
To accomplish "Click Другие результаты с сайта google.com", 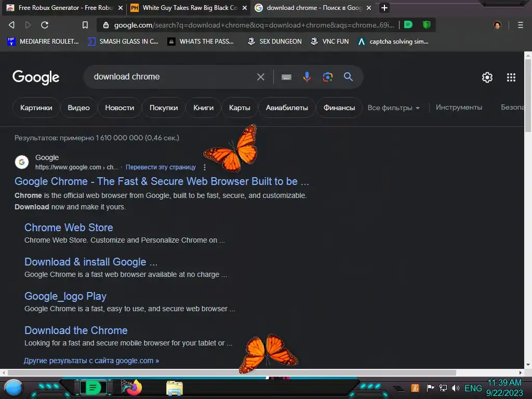I will (91, 361).
